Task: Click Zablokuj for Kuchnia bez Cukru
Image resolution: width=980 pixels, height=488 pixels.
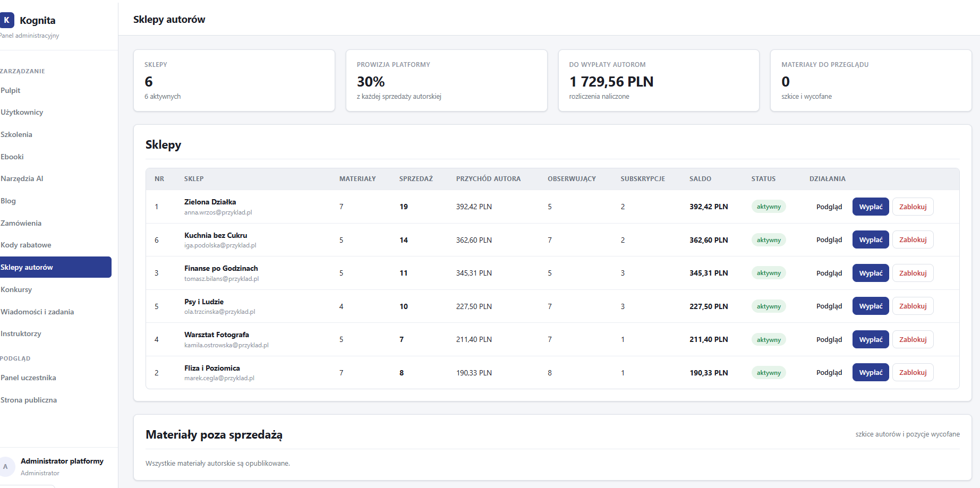Action: (x=913, y=240)
